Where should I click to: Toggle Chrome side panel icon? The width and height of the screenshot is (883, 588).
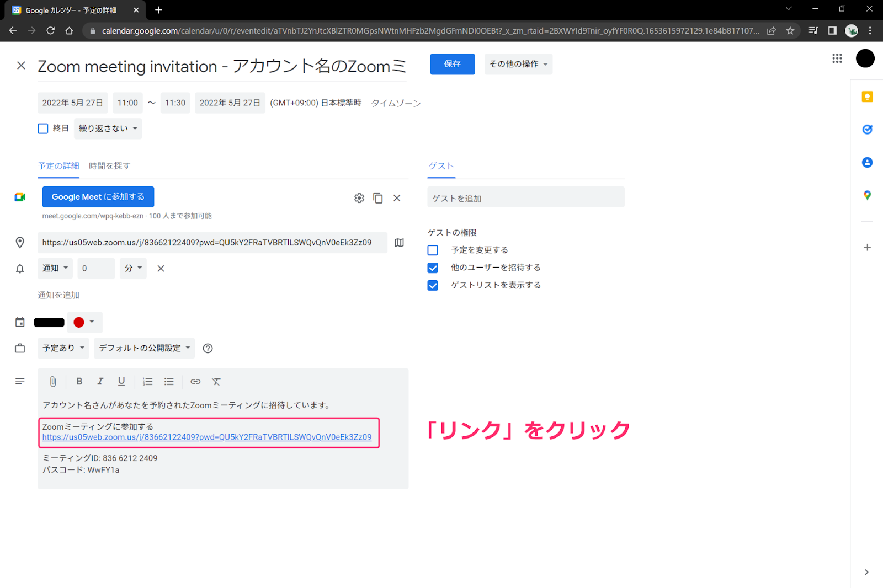(x=832, y=31)
